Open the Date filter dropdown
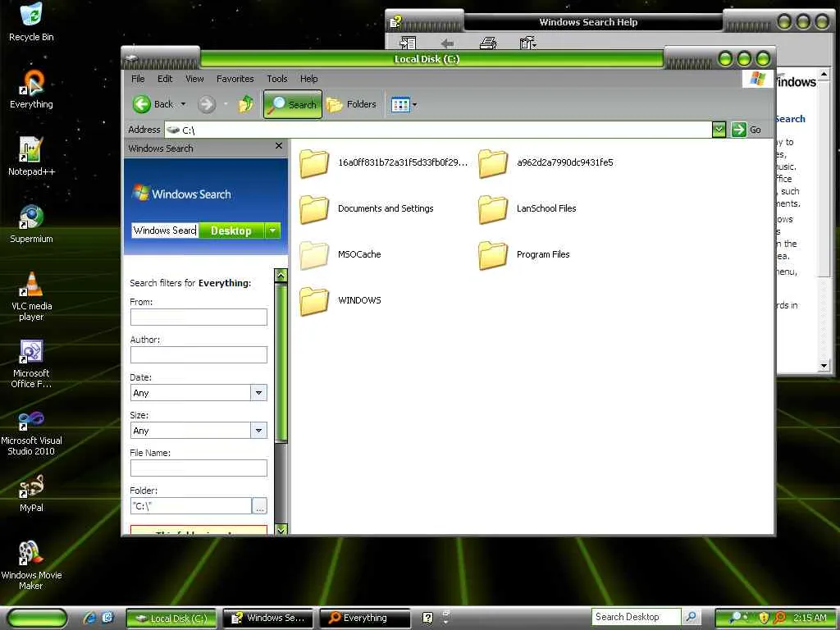The image size is (840, 630). [x=258, y=393]
